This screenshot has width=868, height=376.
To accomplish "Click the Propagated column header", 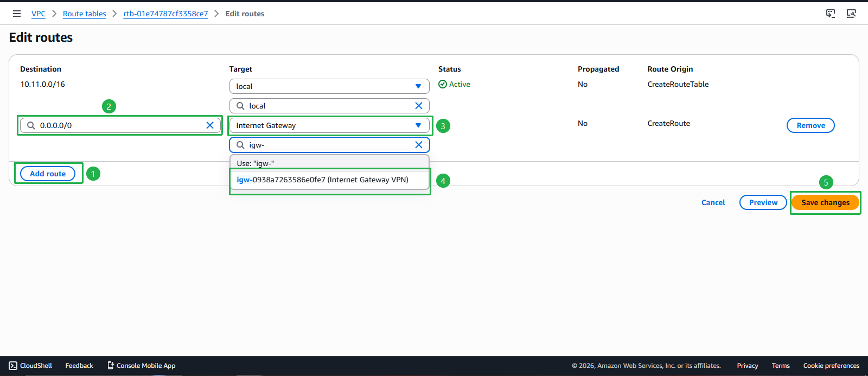I will pos(598,69).
